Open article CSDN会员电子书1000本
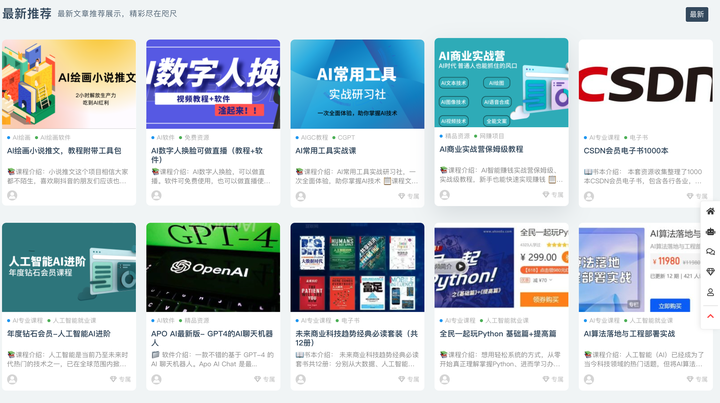The image size is (720, 403). coord(626,151)
